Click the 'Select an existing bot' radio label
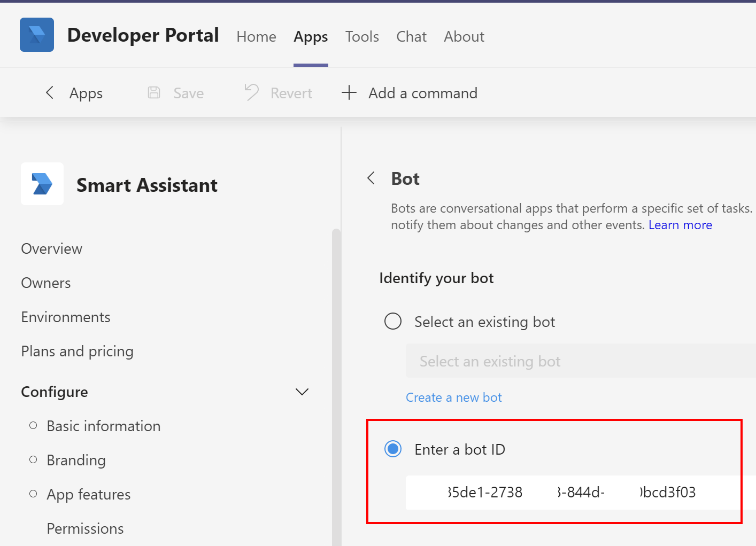Screen dimensions: 756x546 485,322
